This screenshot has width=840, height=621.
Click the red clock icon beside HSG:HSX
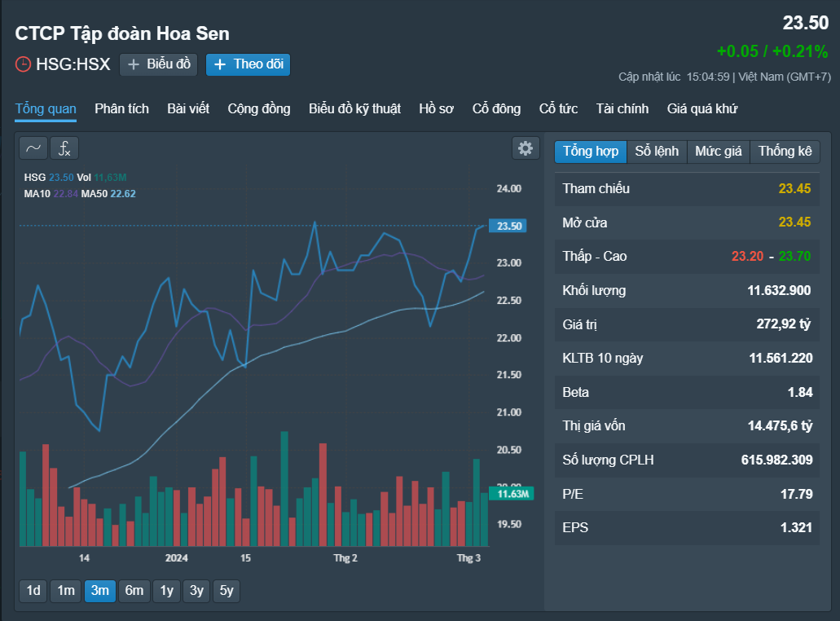(23, 64)
